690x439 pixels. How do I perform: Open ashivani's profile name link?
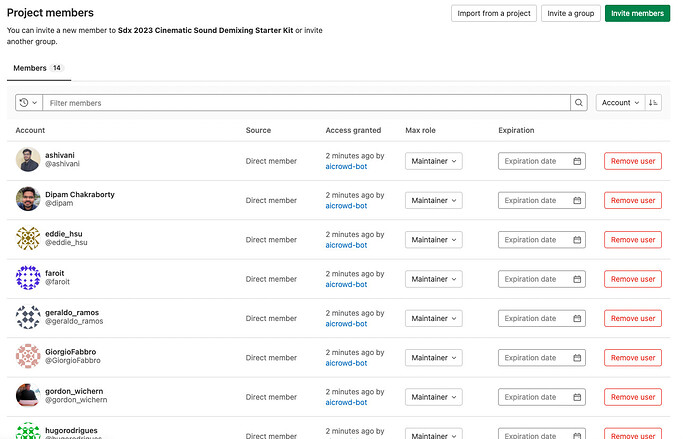tap(60, 155)
